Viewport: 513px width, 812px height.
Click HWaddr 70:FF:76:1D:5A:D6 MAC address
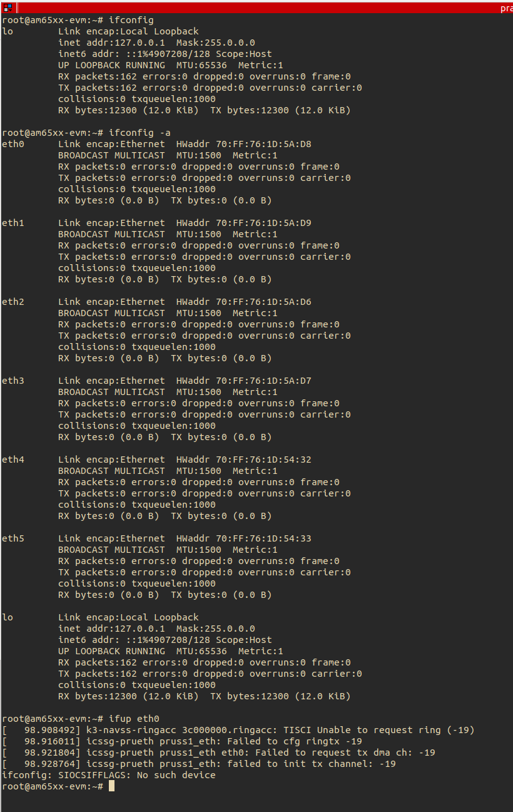[x=244, y=302]
